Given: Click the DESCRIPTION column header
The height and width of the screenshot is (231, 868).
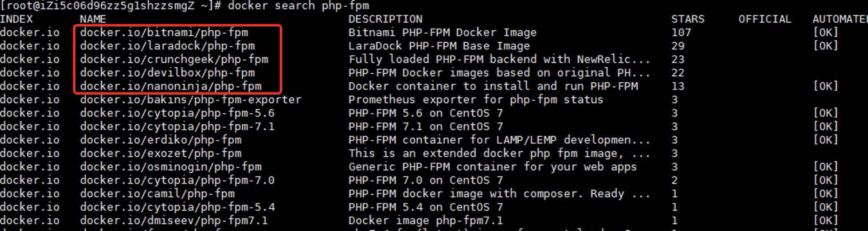Looking at the screenshot, I should [385, 19].
